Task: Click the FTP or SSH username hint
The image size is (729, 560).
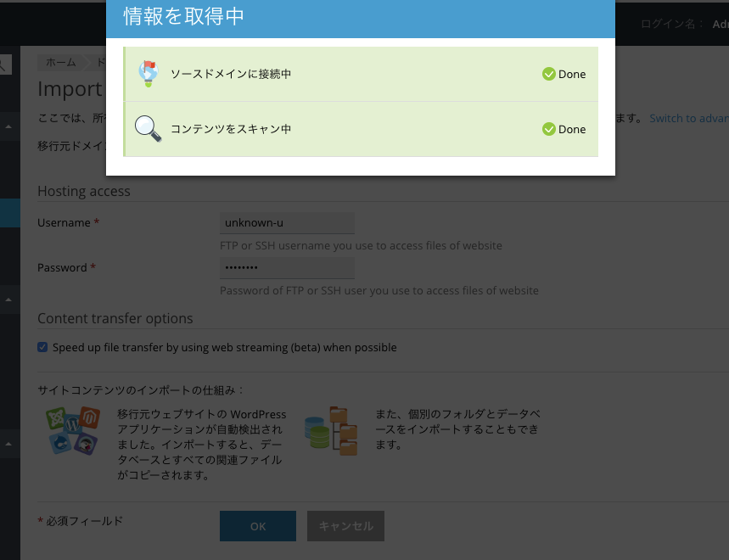Action: pyautogui.click(x=361, y=245)
